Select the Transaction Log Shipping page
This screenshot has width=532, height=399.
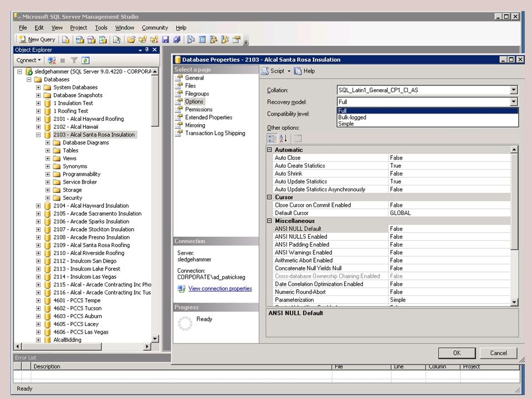(215, 133)
